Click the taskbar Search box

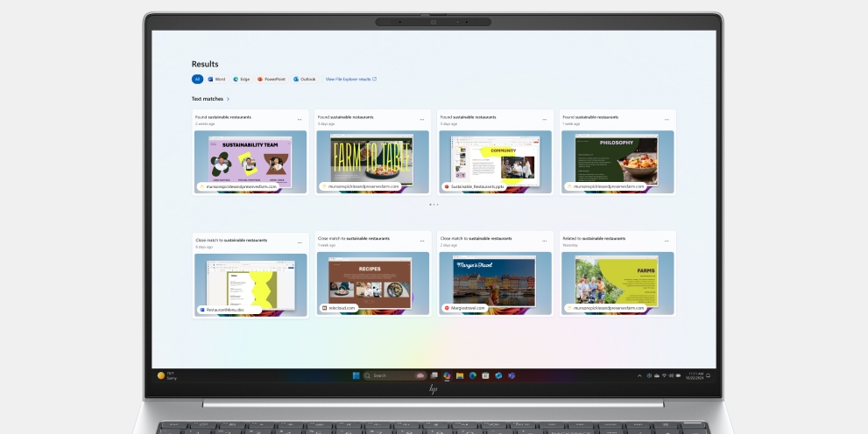pyautogui.click(x=385, y=375)
